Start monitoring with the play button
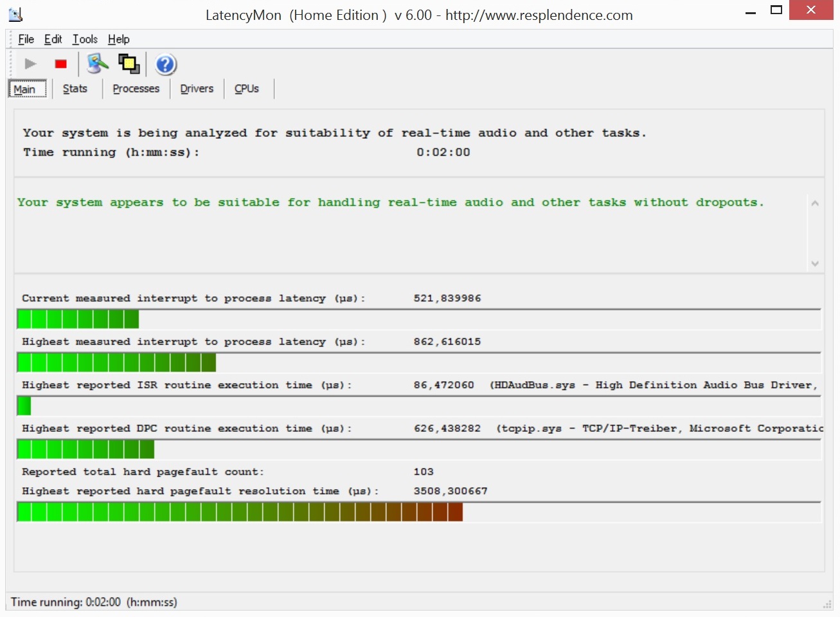 (x=30, y=64)
